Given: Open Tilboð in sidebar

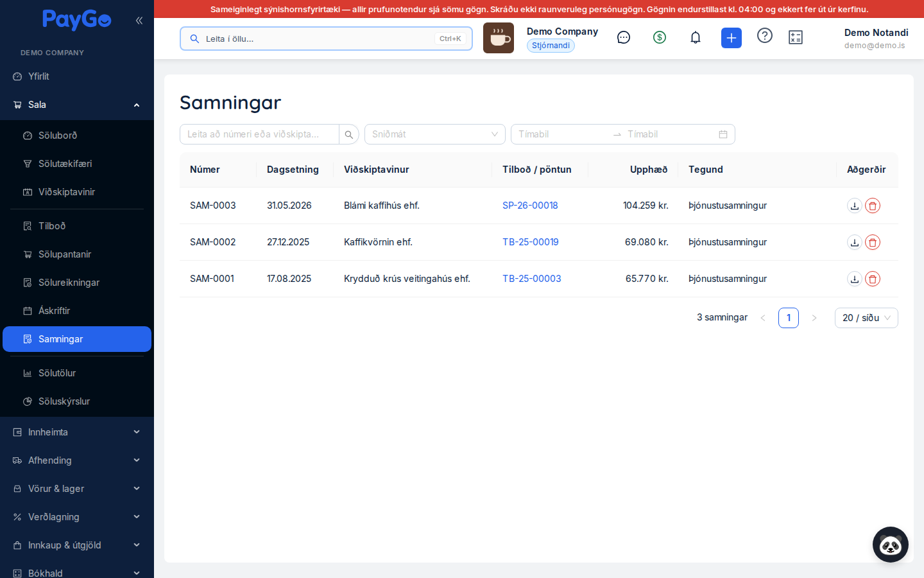Looking at the screenshot, I should coord(77,226).
